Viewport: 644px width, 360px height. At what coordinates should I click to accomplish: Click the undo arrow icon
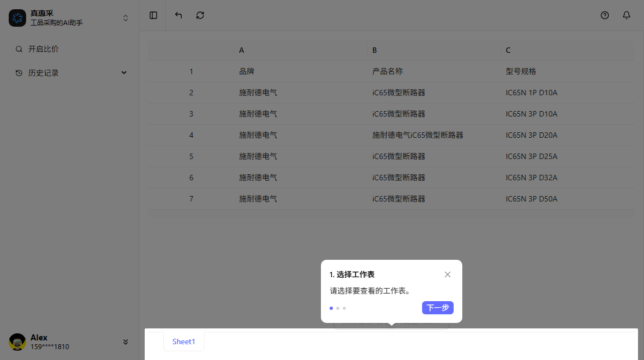tap(178, 15)
